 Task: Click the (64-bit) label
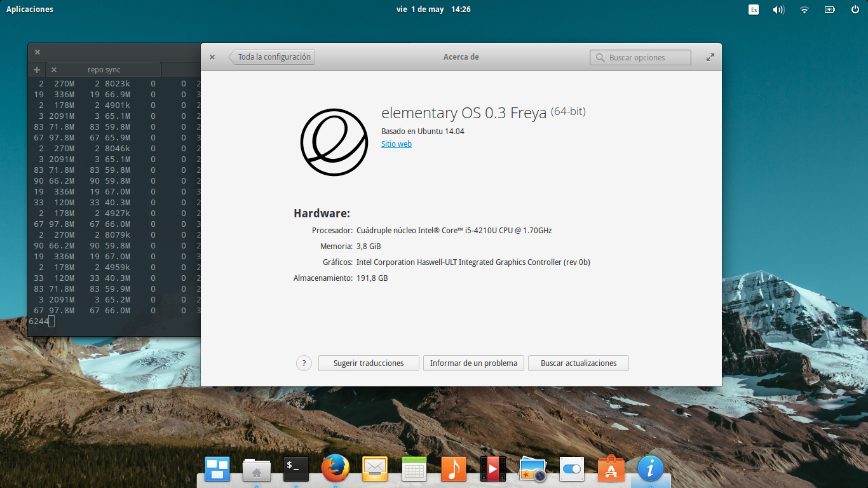[x=568, y=112]
